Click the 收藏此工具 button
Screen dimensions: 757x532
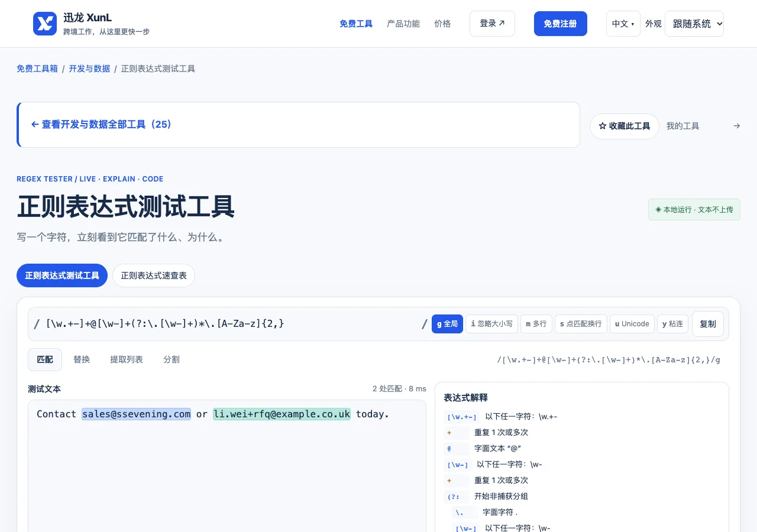(x=625, y=126)
